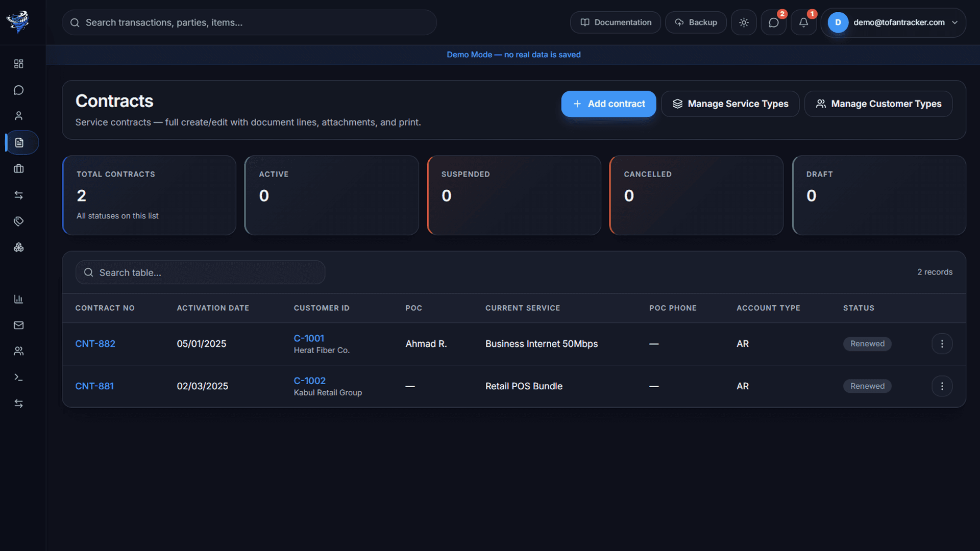Screen dimensions: 980x551
Task: Click the Add contract button
Action: [608, 104]
